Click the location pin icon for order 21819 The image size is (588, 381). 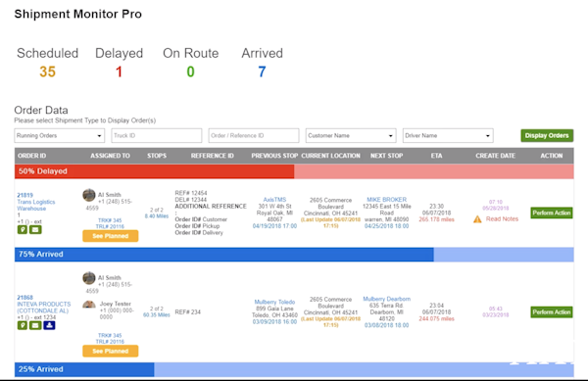(23, 229)
